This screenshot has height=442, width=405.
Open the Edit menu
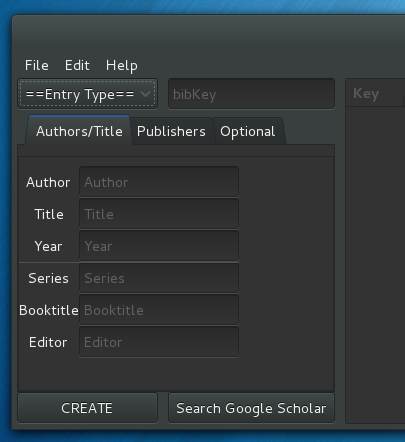click(77, 65)
